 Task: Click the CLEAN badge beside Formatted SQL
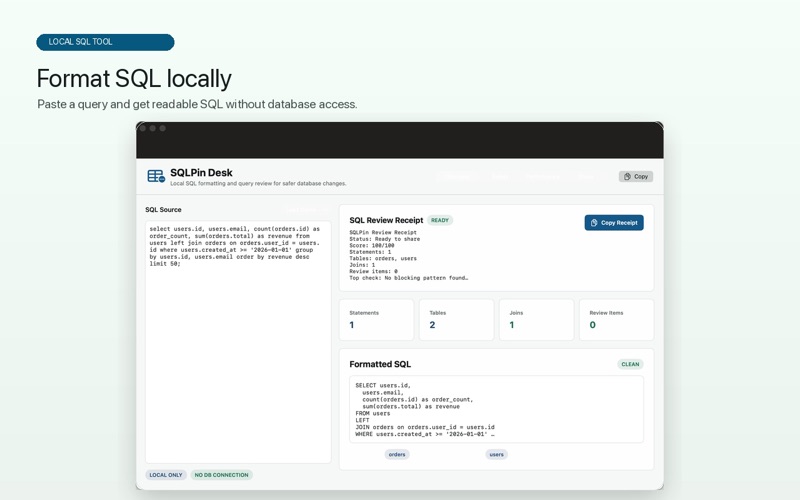pos(630,364)
